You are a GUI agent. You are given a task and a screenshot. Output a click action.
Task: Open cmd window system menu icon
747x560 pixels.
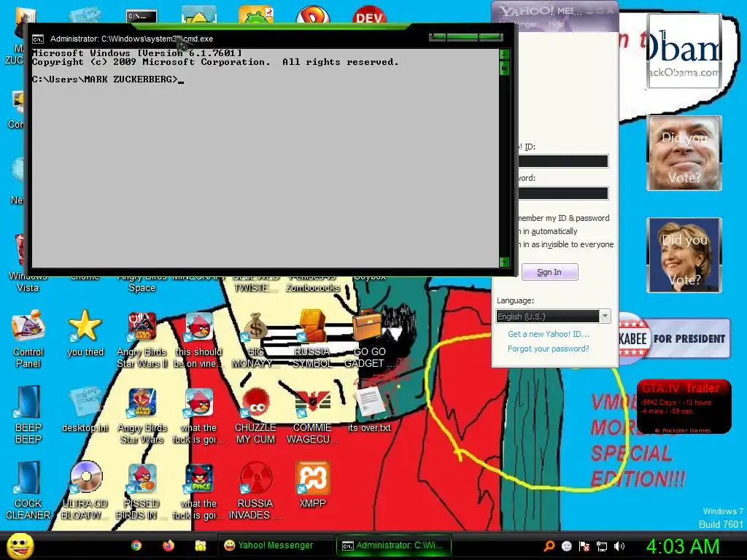[38, 39]
